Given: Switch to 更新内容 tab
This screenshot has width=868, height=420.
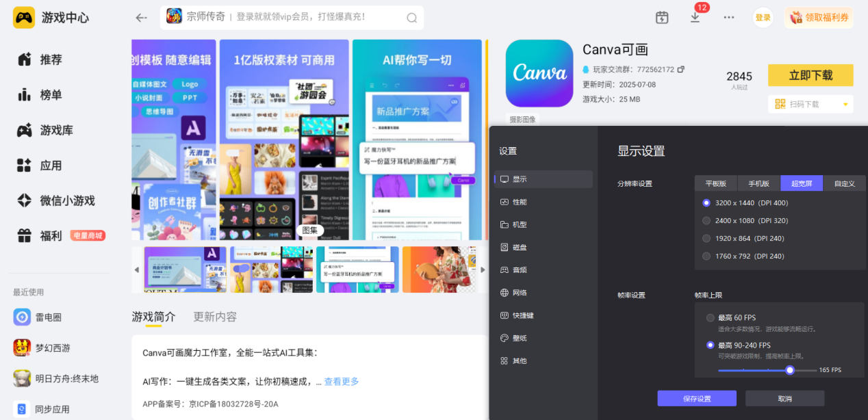Looking at the screenshot, I should 215,317.
